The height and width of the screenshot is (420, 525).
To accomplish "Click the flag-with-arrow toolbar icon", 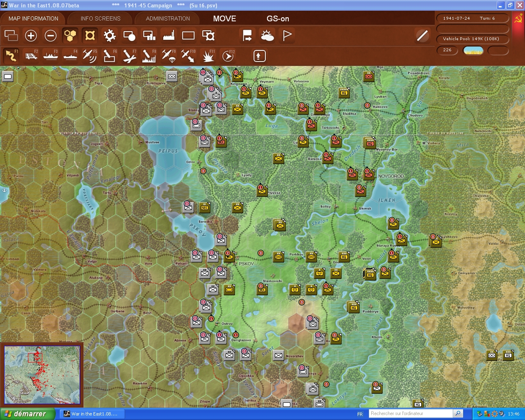I will click(247, 36).
